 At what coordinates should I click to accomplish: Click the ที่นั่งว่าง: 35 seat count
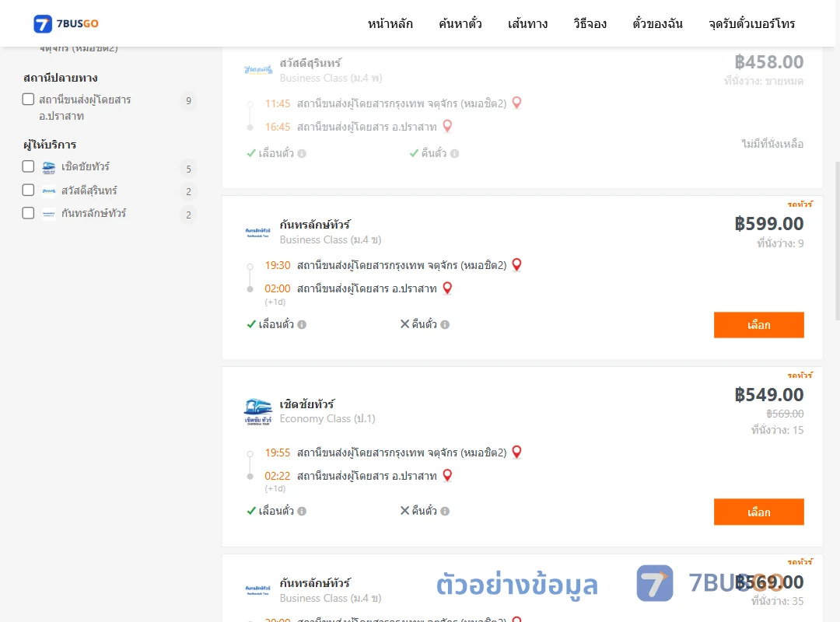(x=777, y=601)
